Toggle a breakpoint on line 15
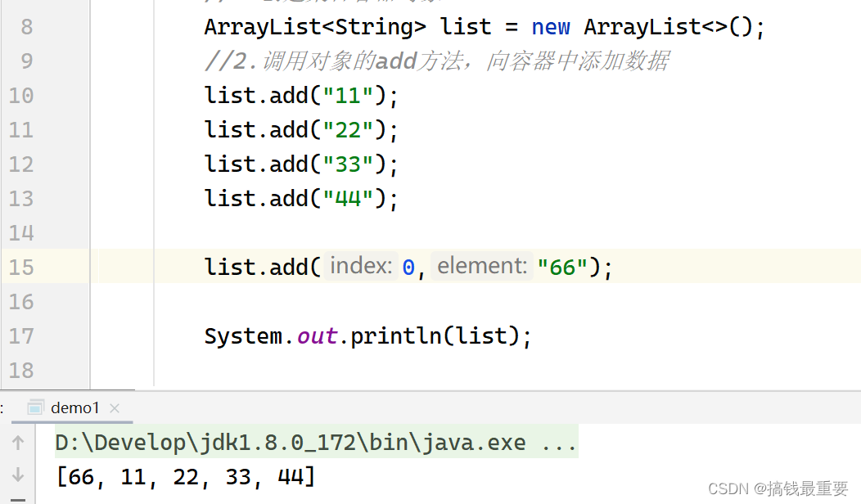Viewport: 861px width, 504px height. [x=123, y=266]
